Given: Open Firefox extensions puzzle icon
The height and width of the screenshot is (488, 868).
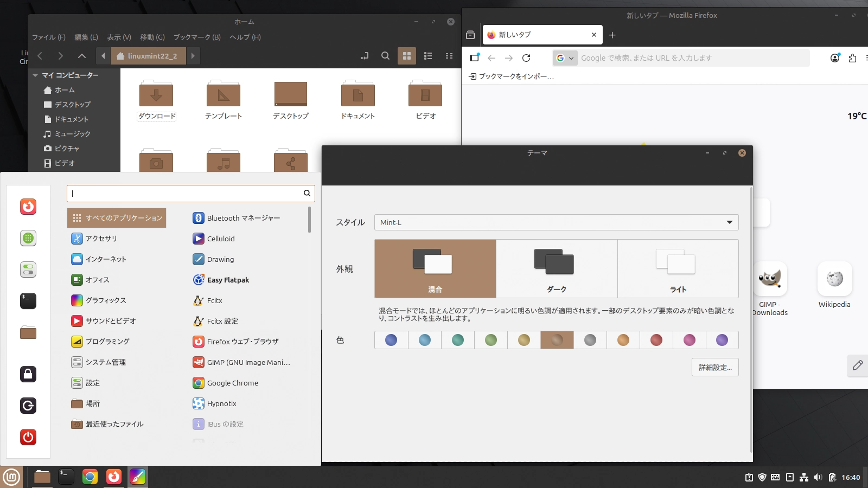Looking at the screenshot, I should click(852, 58).
